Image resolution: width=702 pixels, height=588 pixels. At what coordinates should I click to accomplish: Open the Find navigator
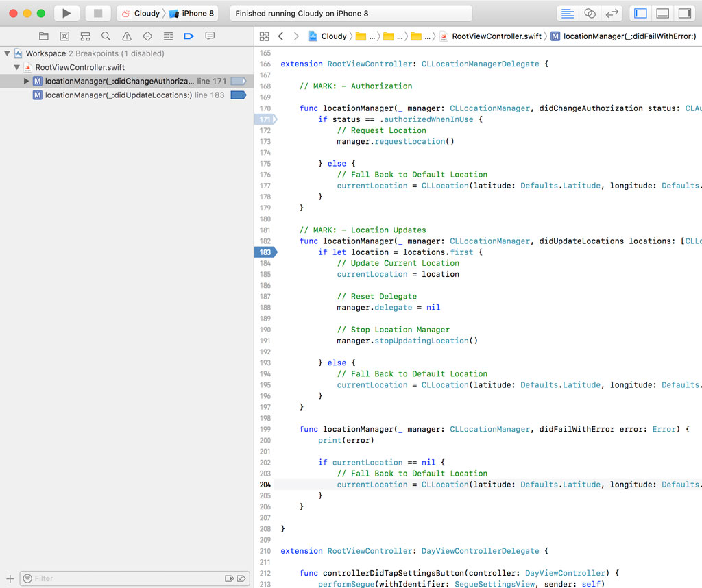pyautogui.click(x=106, y=36)
